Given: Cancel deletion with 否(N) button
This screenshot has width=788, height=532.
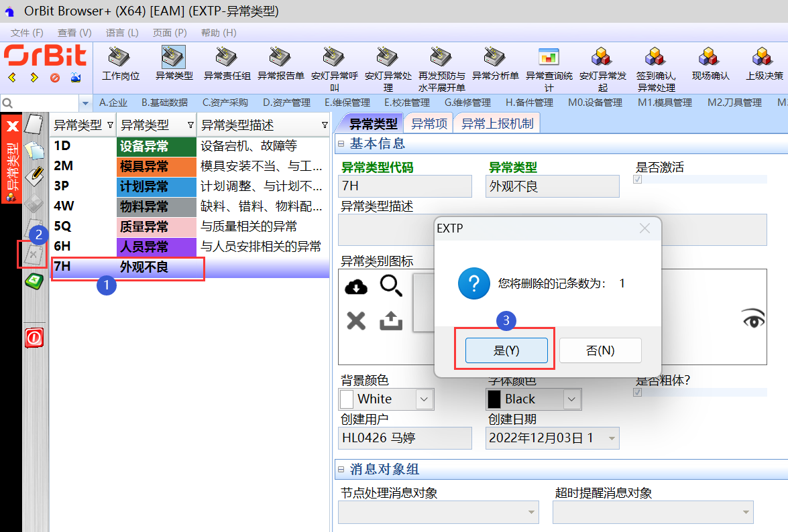Looking at the screenshot, I should pos(600,350).
